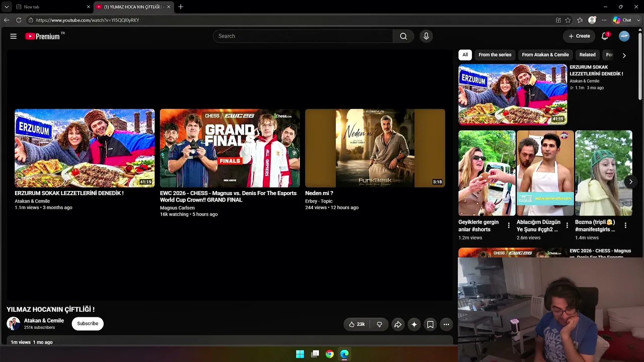This screenshot has width=644, height=362.
Task: Filter by From the series chip
Action: (x=495, y=55)
